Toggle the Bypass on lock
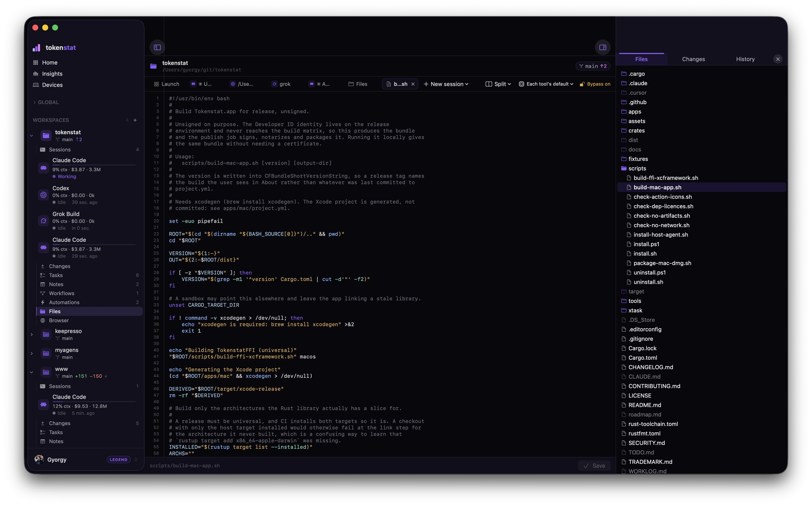The image size is (812, 506). (595, 84)
